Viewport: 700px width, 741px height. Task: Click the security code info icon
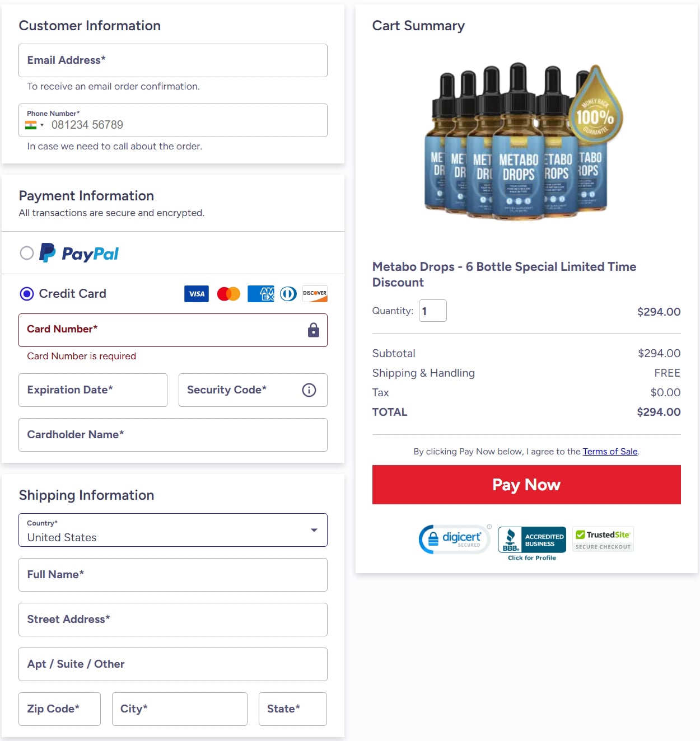coord(309,390)
